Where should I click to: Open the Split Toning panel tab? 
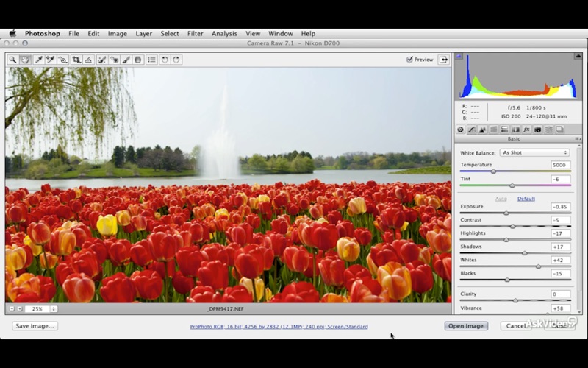click(x=504, y=130)
